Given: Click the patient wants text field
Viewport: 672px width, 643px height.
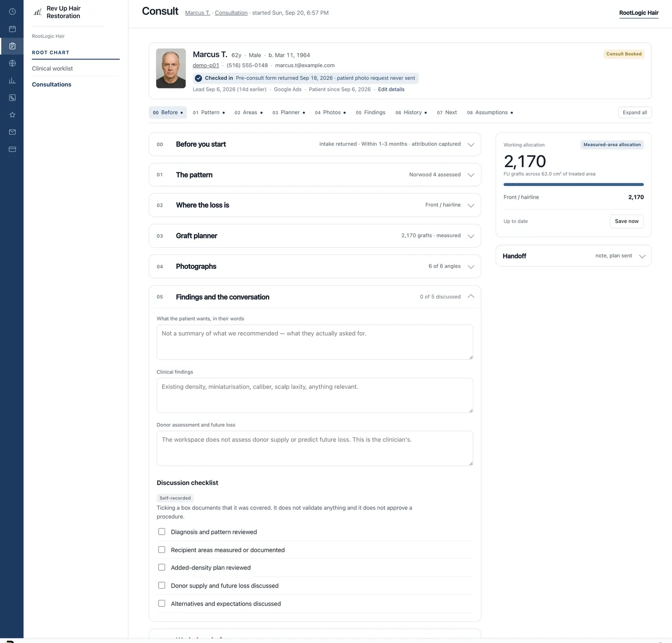Looking at the screenshot, I should click(x=315, y=342).
